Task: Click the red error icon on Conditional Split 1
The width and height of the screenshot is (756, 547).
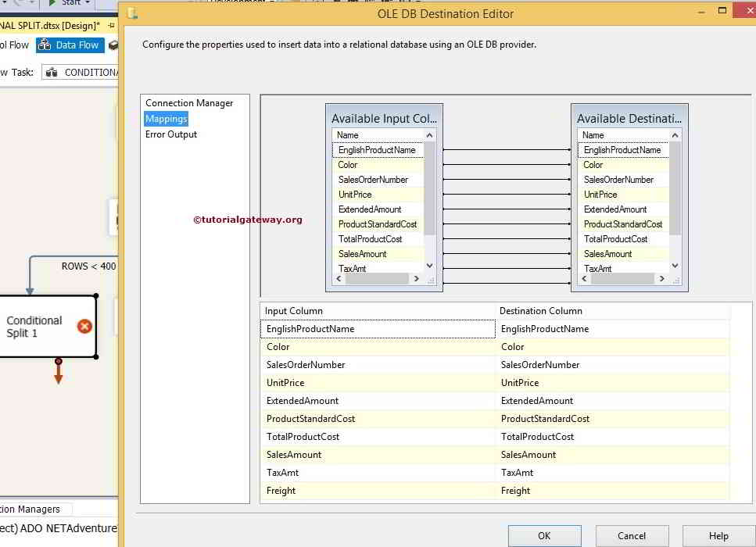Action: tap(84, 327)
